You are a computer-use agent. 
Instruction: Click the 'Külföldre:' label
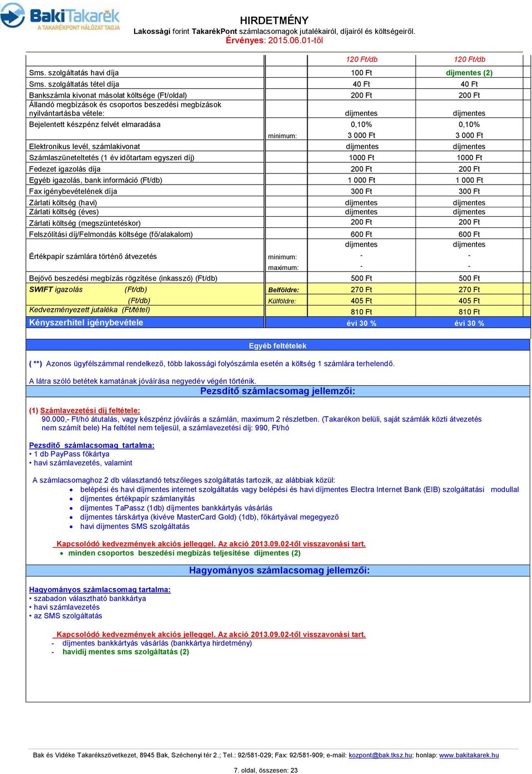pos(282,301)
